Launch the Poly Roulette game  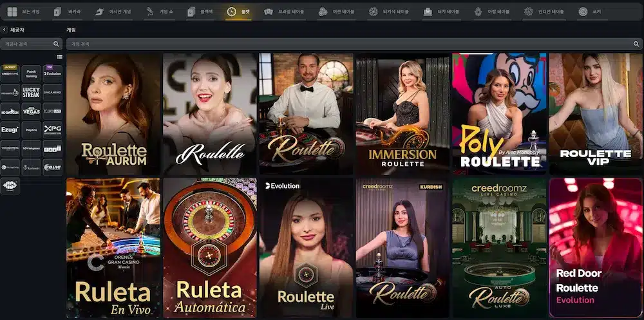click(x=499, y=114)
